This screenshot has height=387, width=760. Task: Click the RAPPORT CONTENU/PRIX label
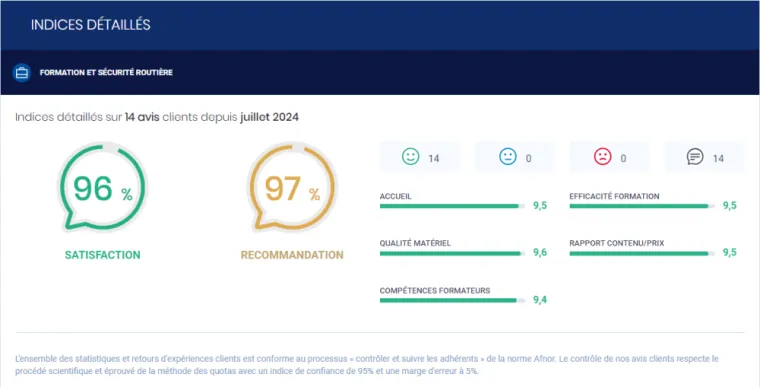[x=617, y=243]
